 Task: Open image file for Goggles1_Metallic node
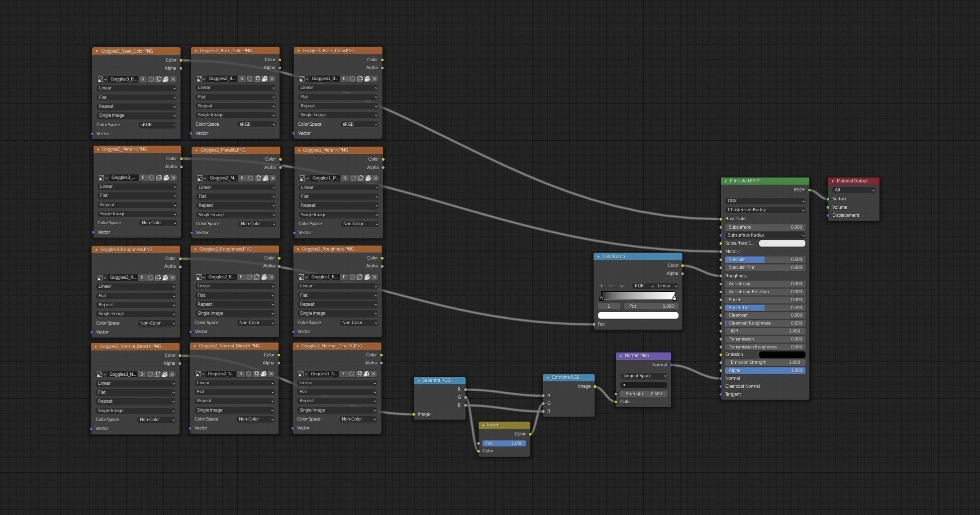[368, 178]
